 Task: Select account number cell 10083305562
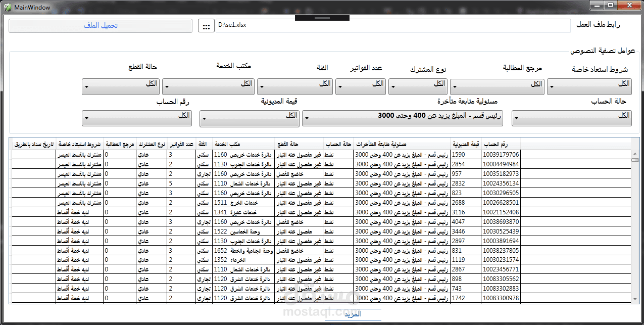pyautogui.click(x=501, y=279)
